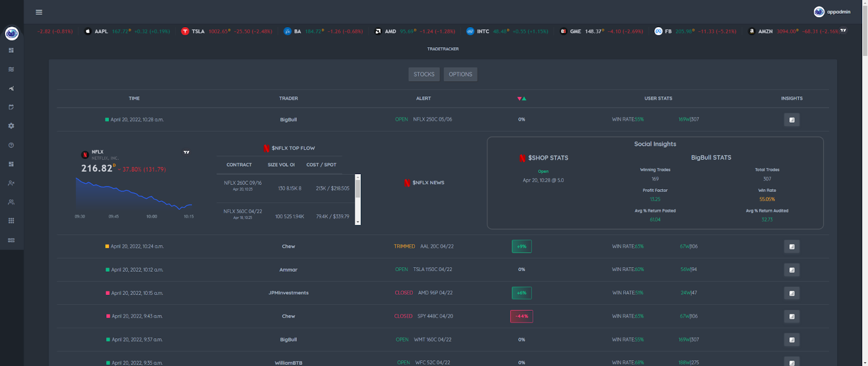The height and width of the screenshot is (366, 868).
Task: Sort by the ALERT column header
Action: [424, 99]
